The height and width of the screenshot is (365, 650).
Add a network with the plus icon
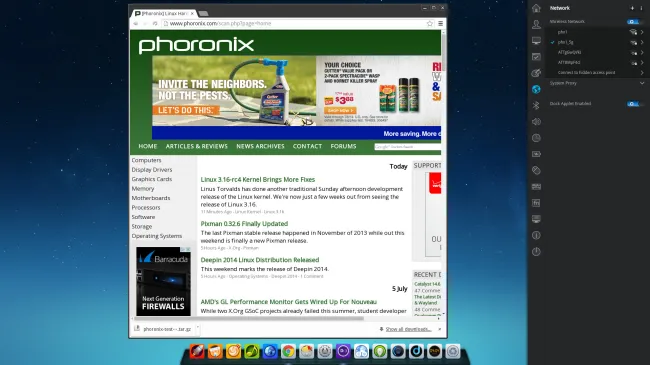tap(632, 8)
